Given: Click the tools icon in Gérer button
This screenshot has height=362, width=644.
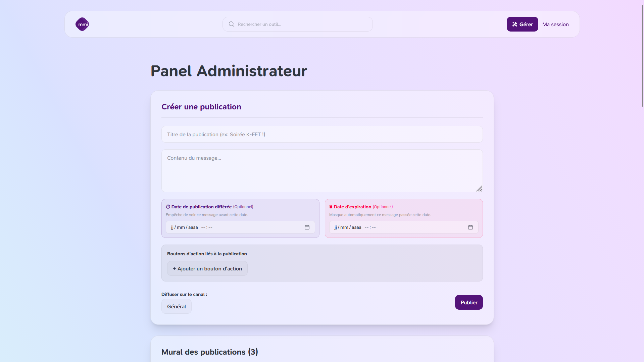Looking at the screenshot, I should tap(515, 24).
